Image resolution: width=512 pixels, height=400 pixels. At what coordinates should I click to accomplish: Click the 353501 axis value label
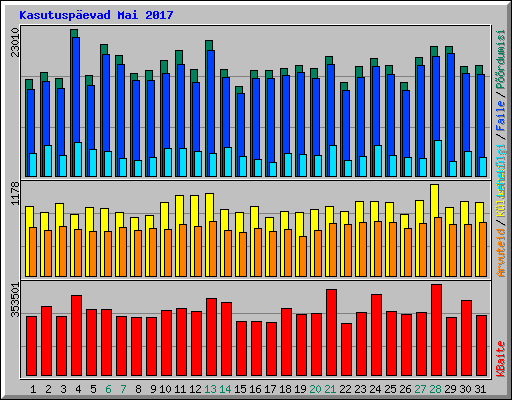tap(15, 300)
